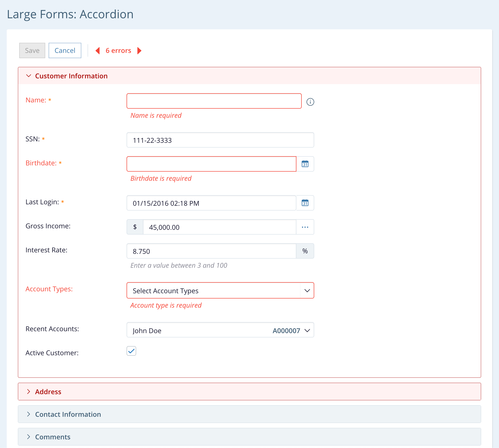Click the Save button
This screenshot has height=448, width=499.
click(x=32, y=50)
